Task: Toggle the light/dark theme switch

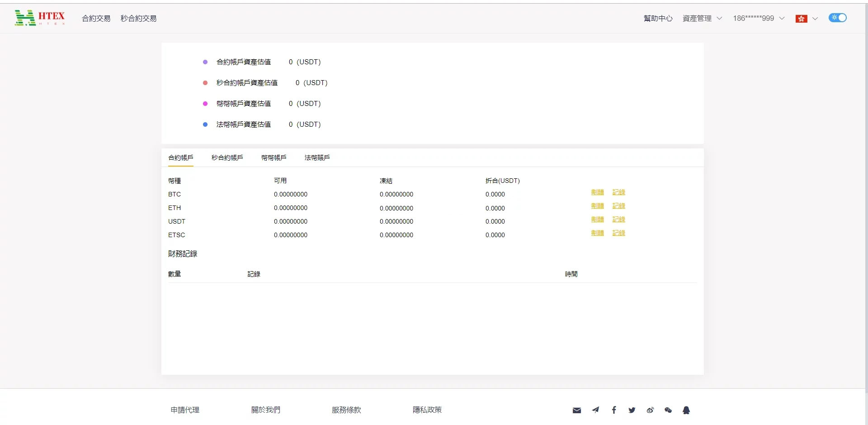Action: [837, 18]
